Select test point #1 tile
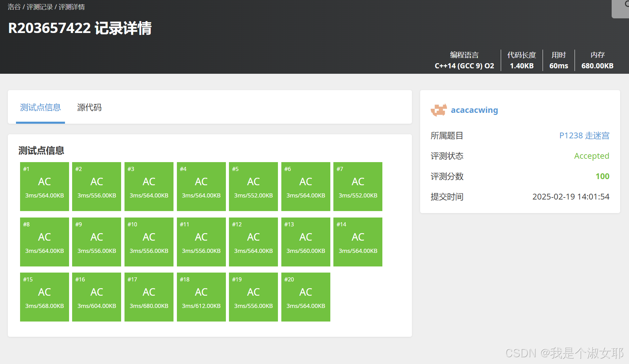Screen dimensions: 629x364 click(x=44, y=186)
